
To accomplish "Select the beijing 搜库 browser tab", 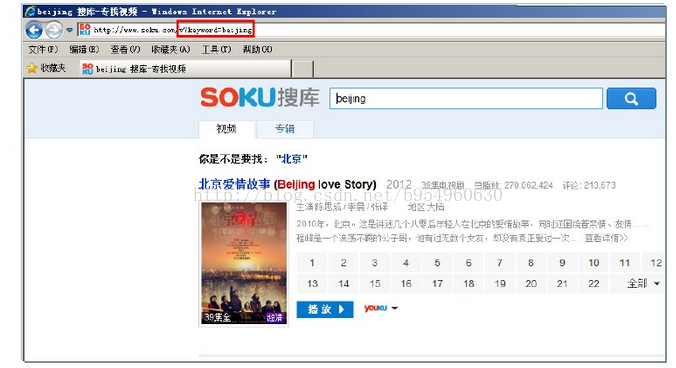I will [x=186, y=69].
